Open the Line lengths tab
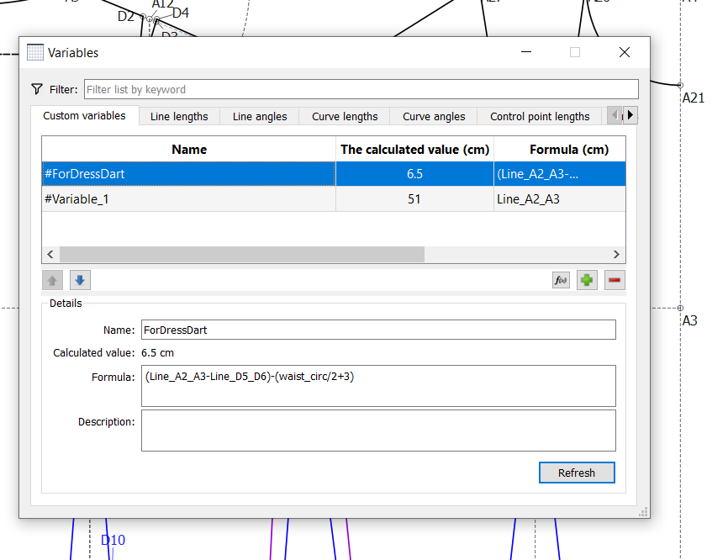This screenshot has height=560, width=728. [x=179, y=117]
